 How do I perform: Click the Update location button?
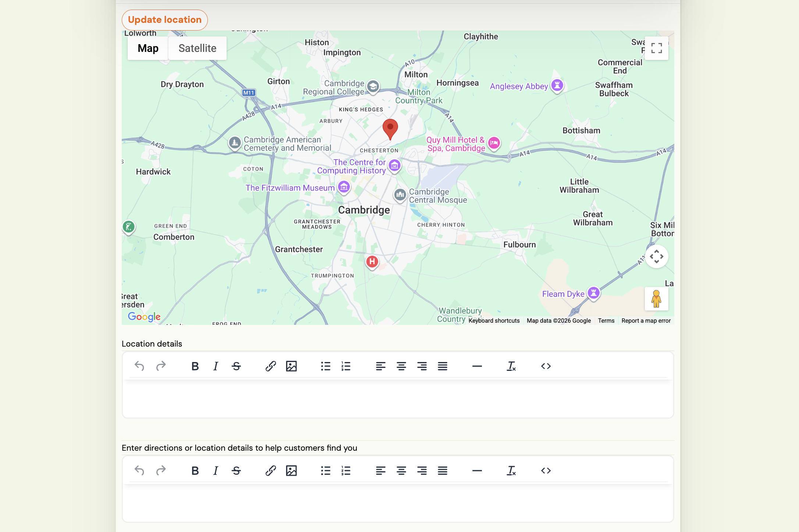tap(164, 19)
